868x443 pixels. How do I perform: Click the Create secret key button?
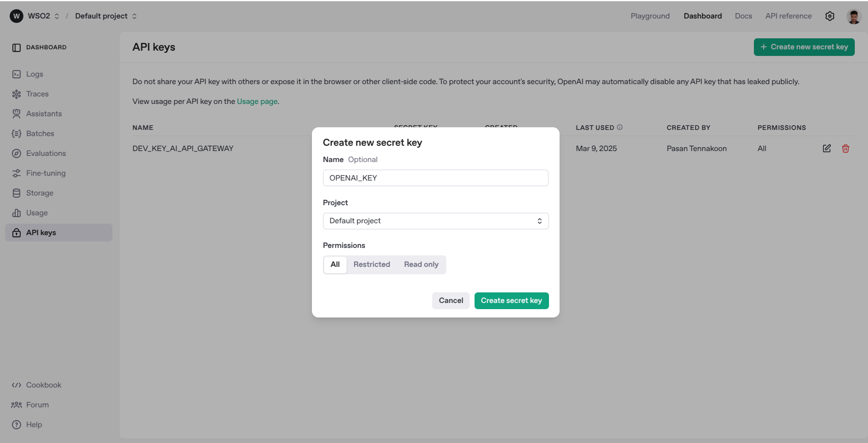point(511,301)
